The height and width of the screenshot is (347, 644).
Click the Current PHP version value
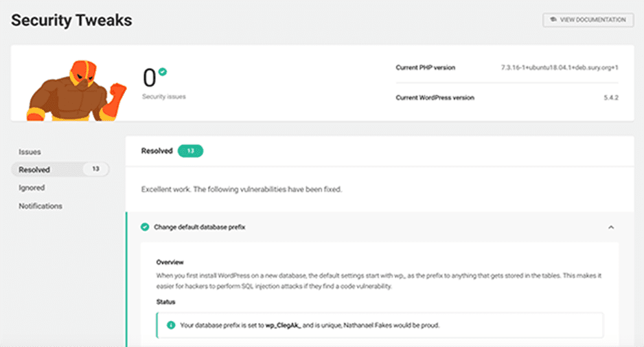click(x=560, y=67)
